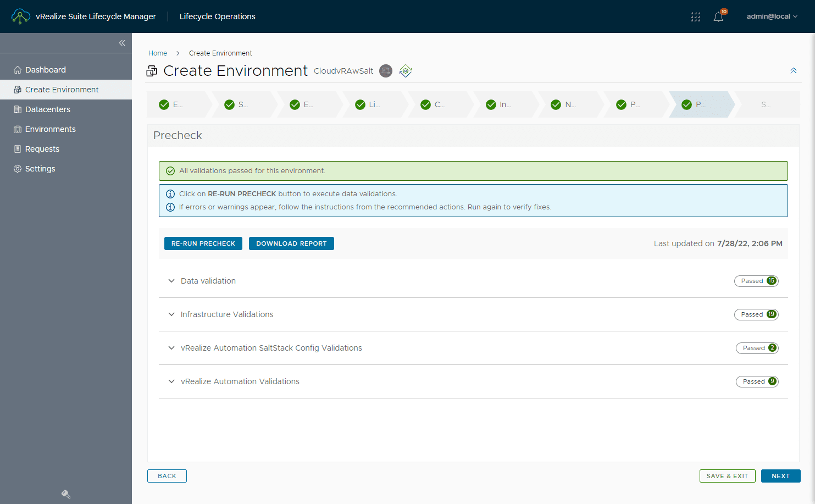Click the Requests list icon
The width and height of the screenshot is (815, 504).
pos(18,149)
